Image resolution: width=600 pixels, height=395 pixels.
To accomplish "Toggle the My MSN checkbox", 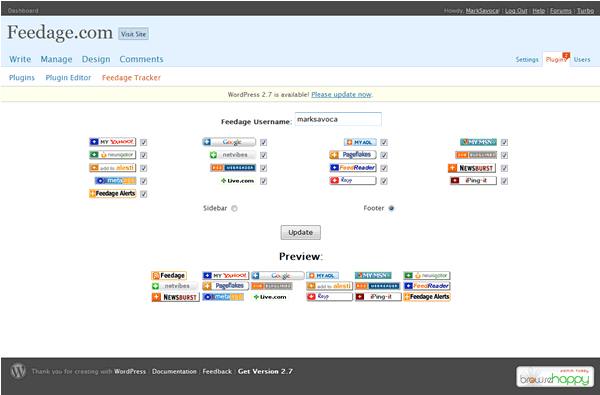I will 504,142.
